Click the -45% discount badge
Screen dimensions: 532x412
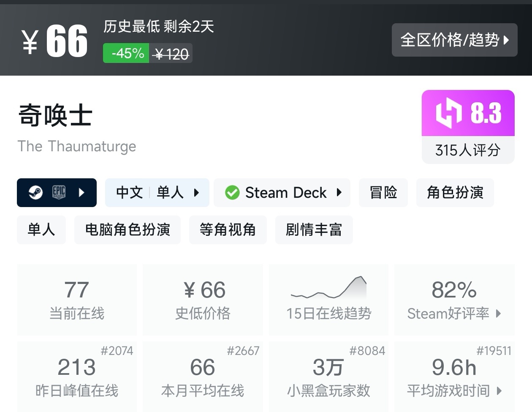126,53
